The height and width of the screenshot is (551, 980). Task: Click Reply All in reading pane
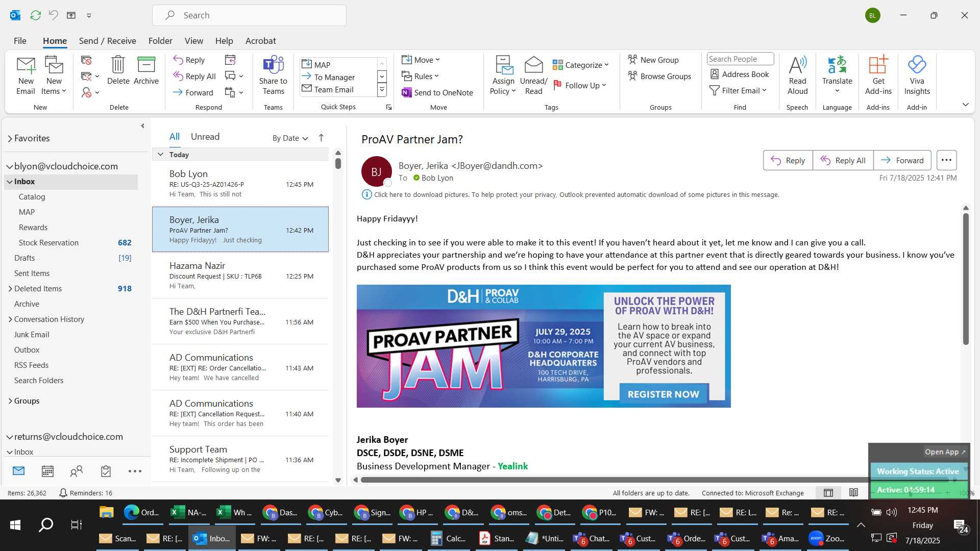pyautogui.click(x=843, y=160)
